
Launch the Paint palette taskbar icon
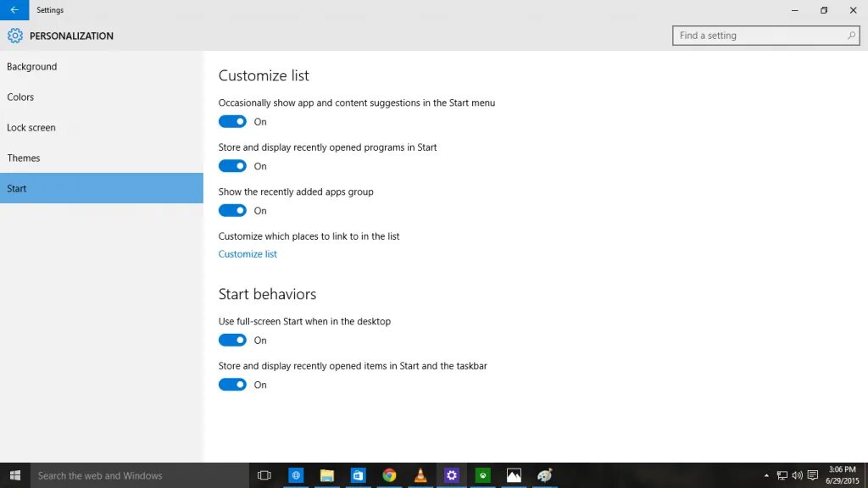click(x=545, y=475)
